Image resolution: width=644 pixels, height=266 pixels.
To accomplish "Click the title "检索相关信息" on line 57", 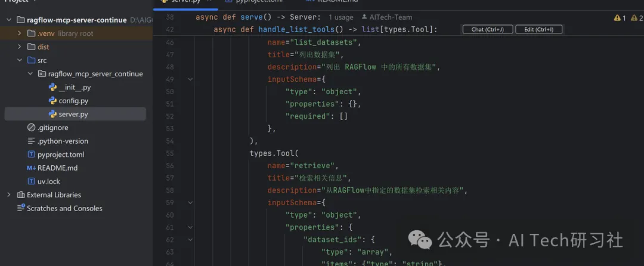I will (321, 178).
